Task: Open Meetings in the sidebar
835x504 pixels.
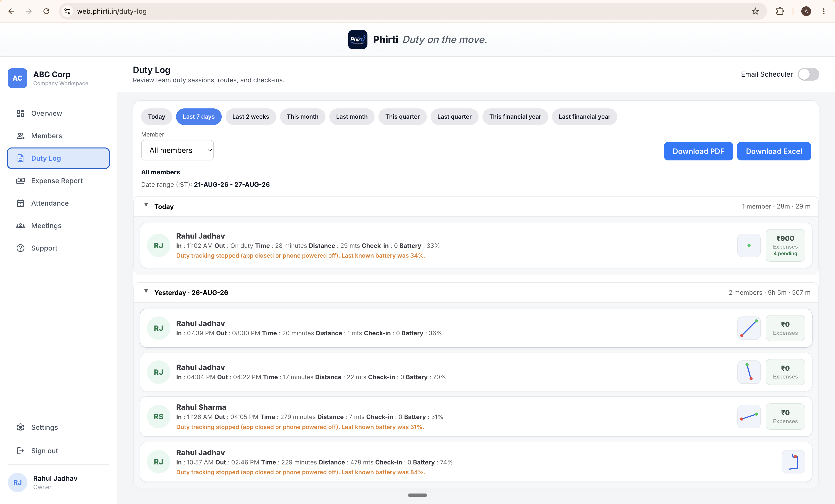Action: pos(58,226)
